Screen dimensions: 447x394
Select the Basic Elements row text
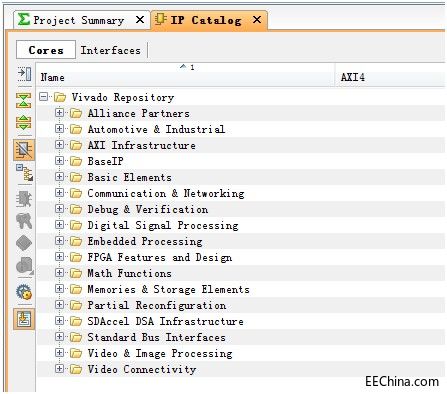[130, 177]
